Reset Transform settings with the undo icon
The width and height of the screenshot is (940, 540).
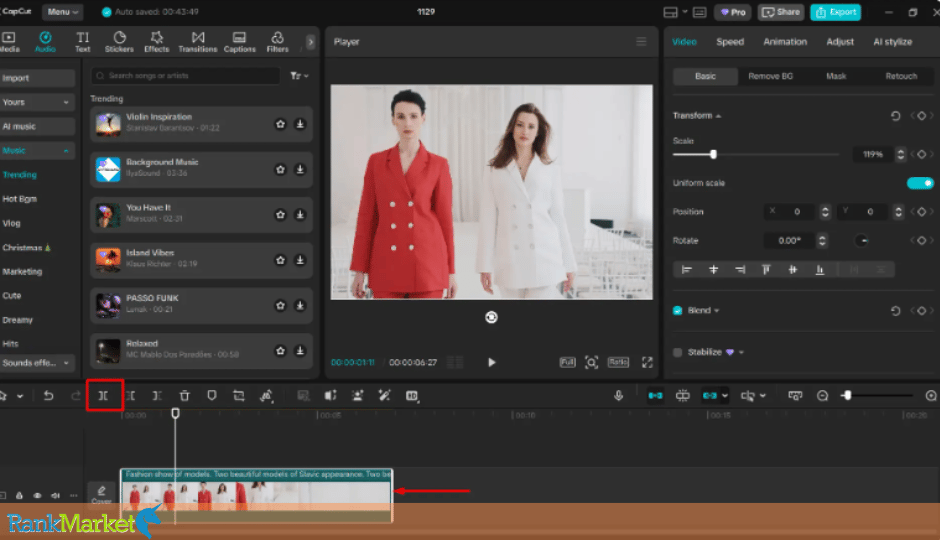coord(896,116)
